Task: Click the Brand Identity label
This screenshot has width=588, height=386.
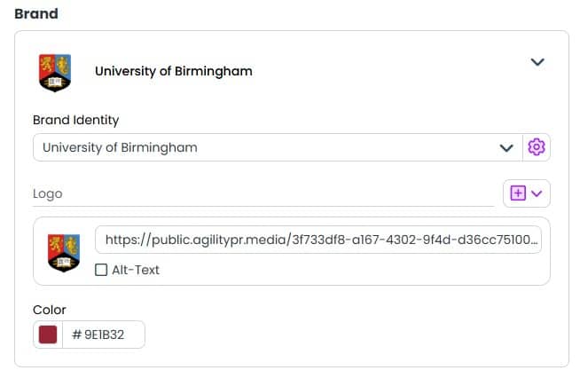Action: 75,120
